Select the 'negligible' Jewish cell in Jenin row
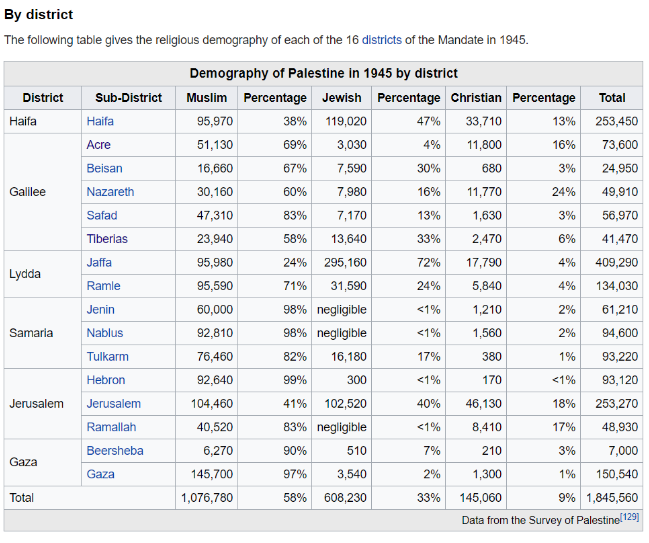The height and width of the screenshot is (543, 649). pos(342,310)
